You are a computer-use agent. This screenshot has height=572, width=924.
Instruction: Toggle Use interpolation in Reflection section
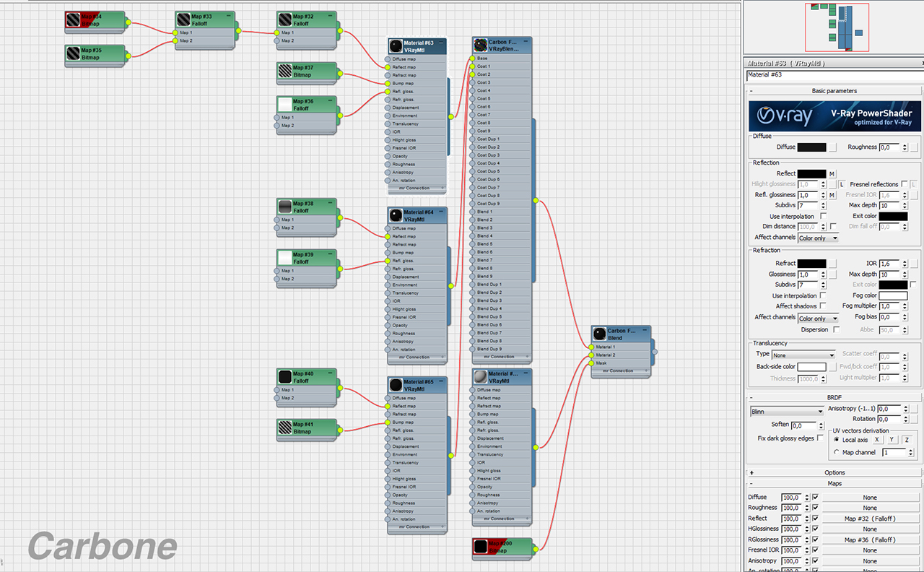(x=823, y=216)
